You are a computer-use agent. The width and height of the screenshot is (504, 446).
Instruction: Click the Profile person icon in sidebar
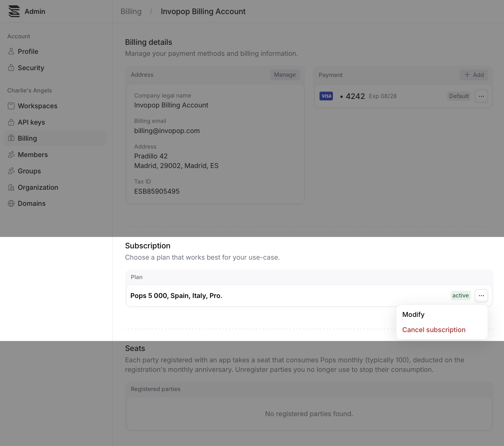point(11,51)
